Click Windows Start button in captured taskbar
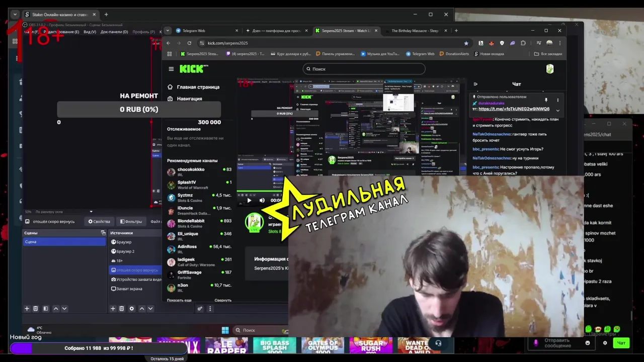The width and height of the screenshot is (644, 362). click(225, 330)
